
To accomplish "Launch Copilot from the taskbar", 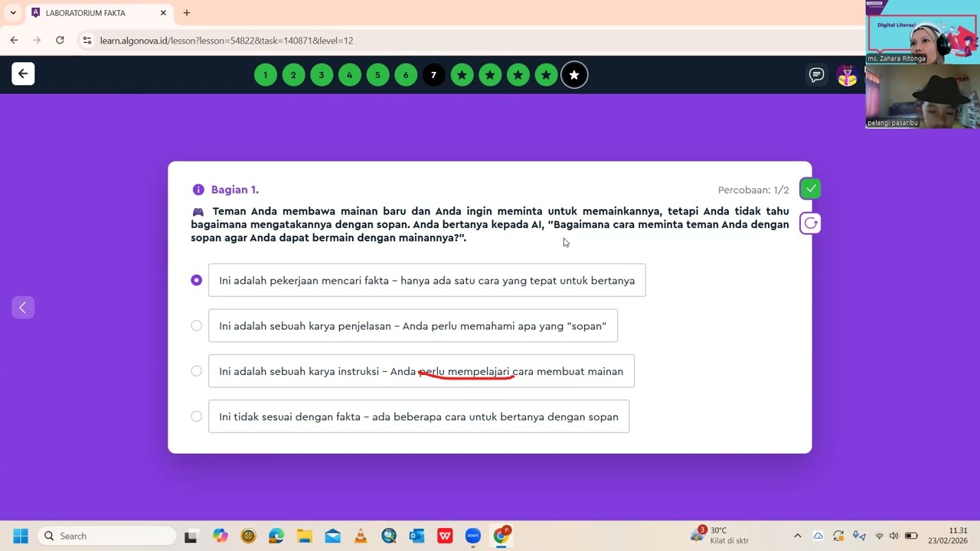I will [x=220, y=536].
